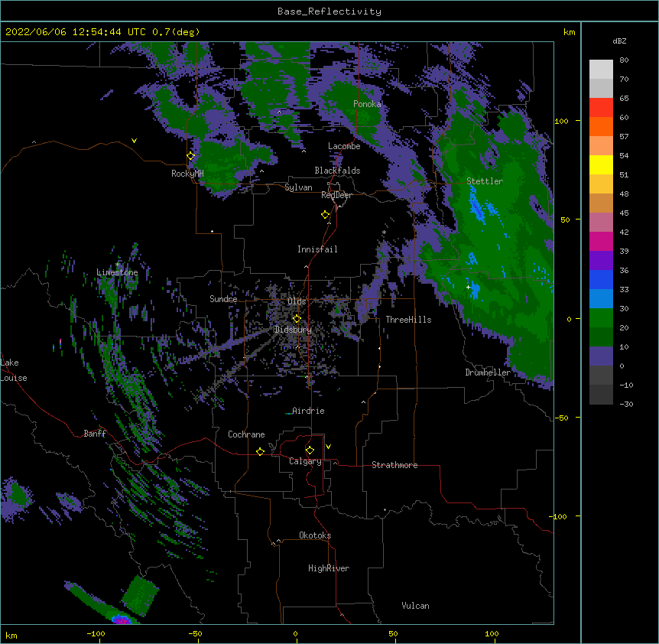Click the asterisk marker east of Innisfail
Screen dimensions: 659x644
click(384, 233)
